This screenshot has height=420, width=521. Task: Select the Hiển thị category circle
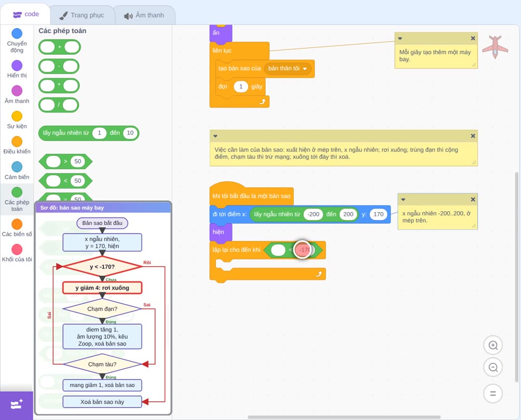[x=17, y=66]
